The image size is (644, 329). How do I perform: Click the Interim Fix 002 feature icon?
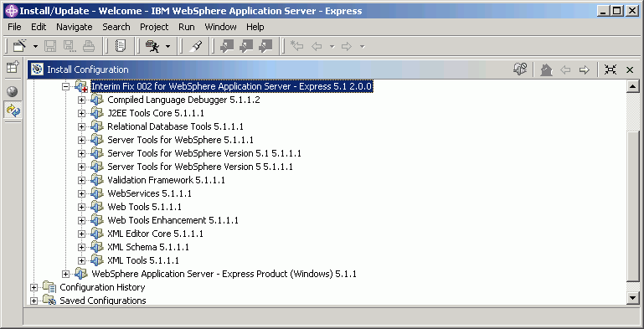pos(81,86)
